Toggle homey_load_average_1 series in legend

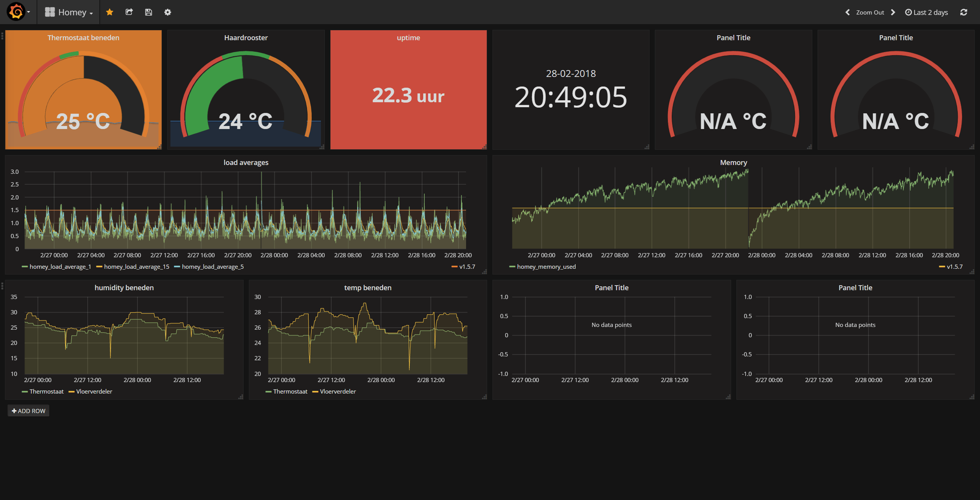click(60, 267)
